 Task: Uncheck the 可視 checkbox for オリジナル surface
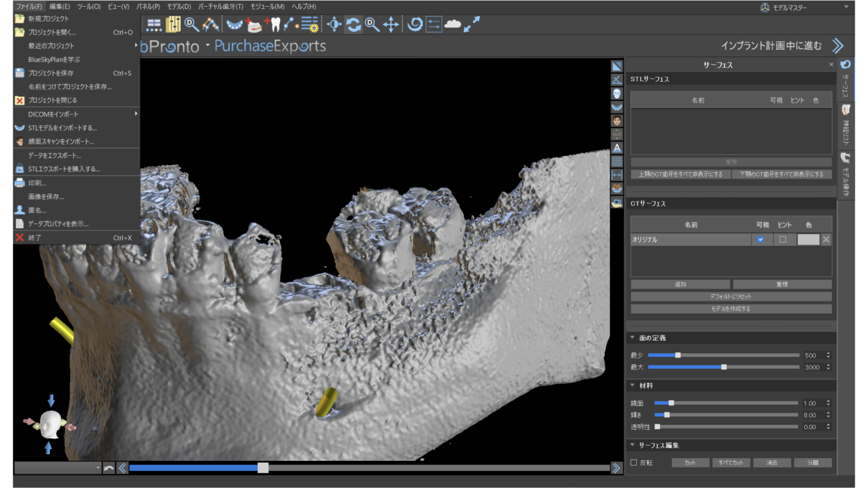click(x=761, y=239)
